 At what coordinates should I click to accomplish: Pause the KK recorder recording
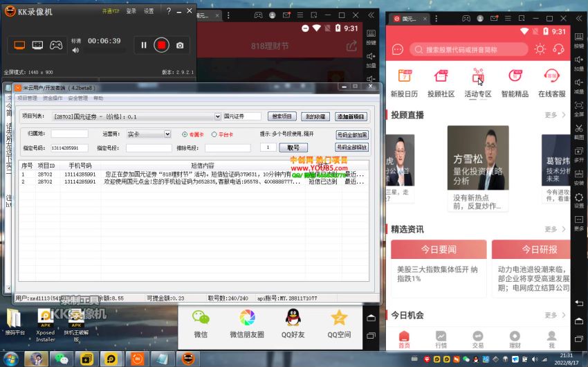coord(144,45)
